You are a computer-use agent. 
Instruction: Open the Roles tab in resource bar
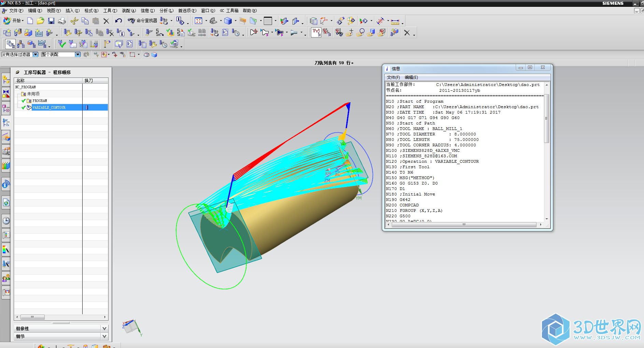click(6, 278)
